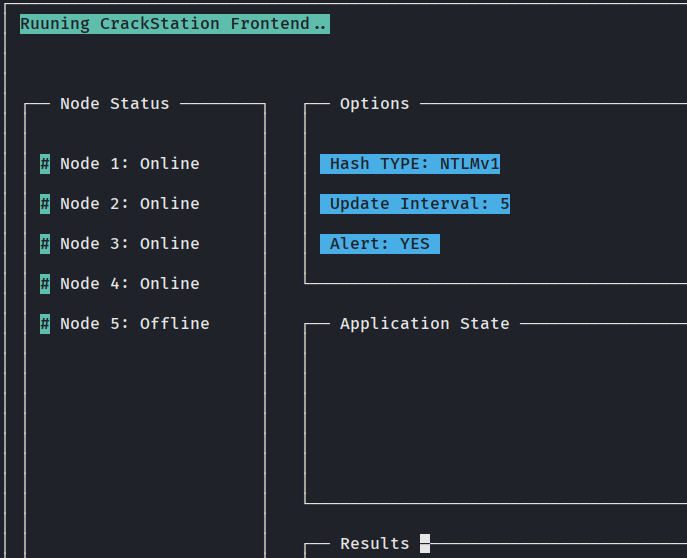Click the # indicator next to Node 4

click(x=45, y=284)
